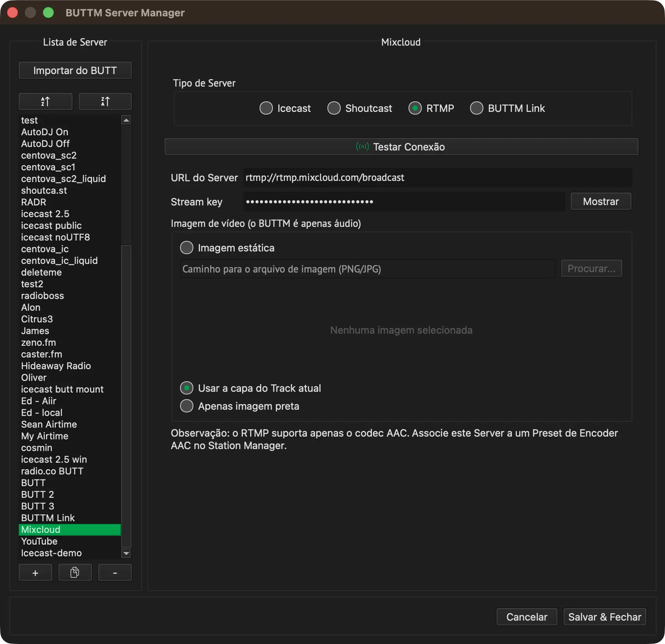Select RADR server entry
Screen dimensions: 665x644
tap(70, 202)
